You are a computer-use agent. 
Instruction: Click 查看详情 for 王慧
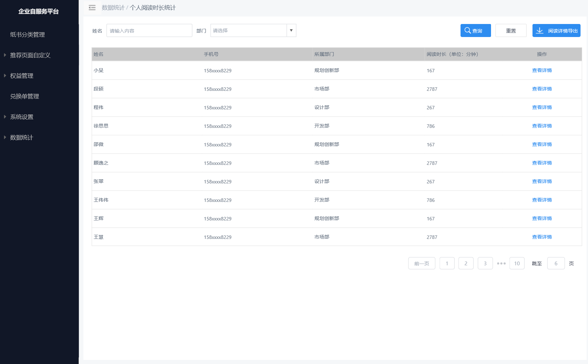(542, 237)
